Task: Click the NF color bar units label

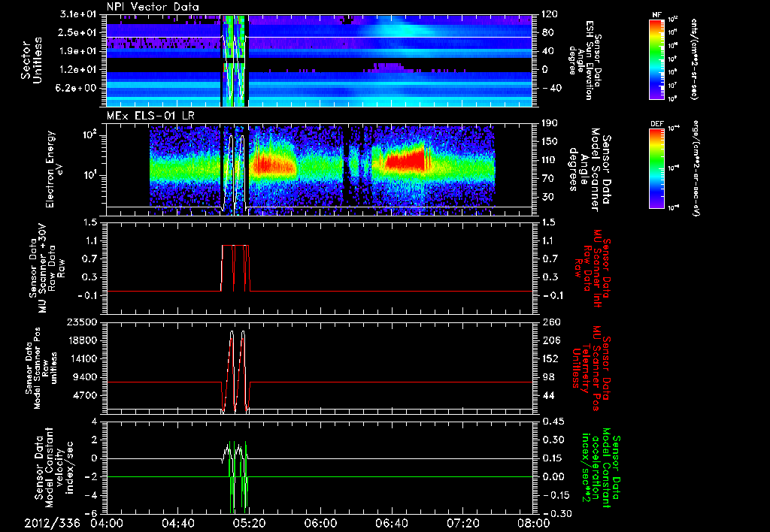Action: coord(694,59)
